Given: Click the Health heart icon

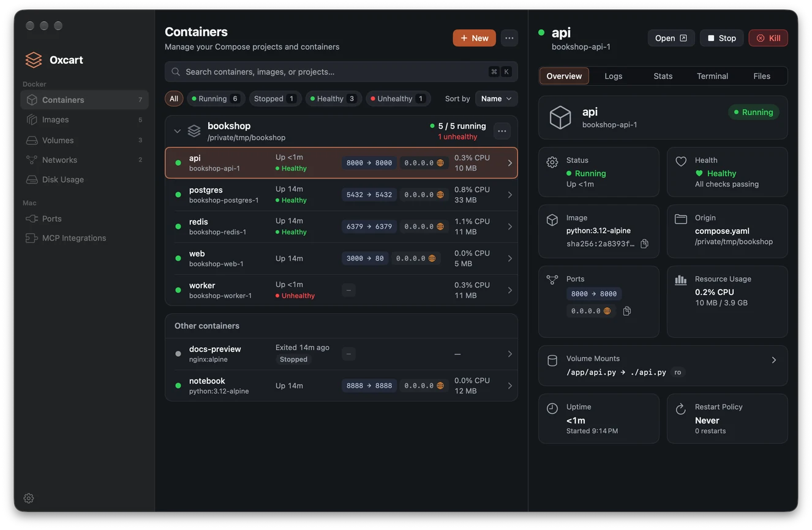Looking at the screenshot, I should coord(680,162).
